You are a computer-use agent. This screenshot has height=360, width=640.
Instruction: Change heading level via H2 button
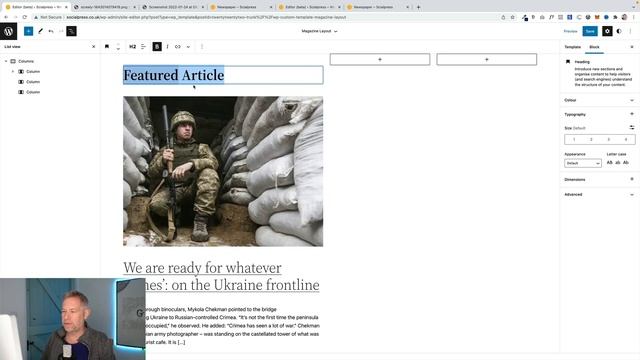click(x=133, y=47)
